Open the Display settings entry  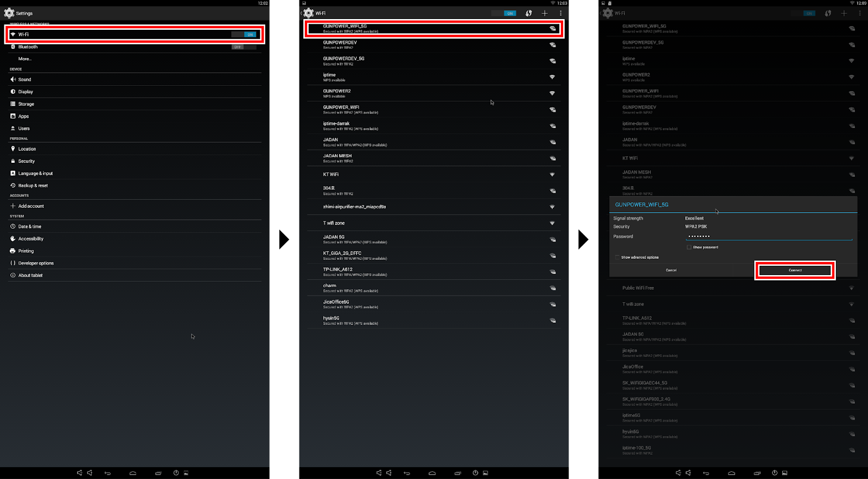point(135,92)
